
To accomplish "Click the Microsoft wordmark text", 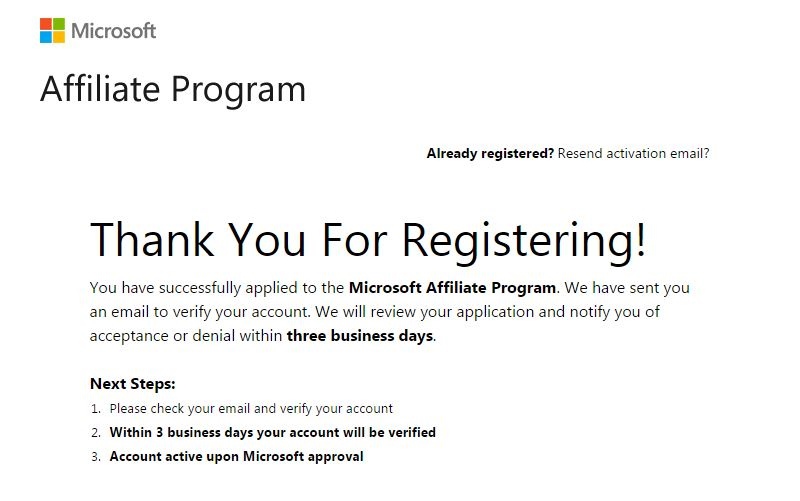I will (114, 31).
